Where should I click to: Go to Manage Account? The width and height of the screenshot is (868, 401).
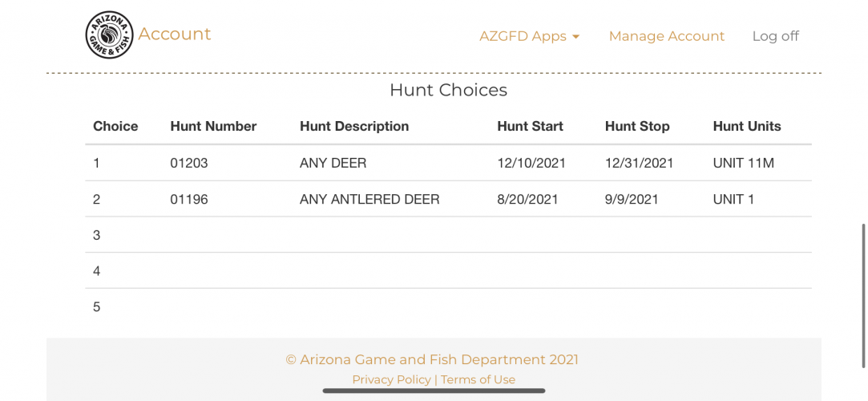(x=667, y=36)
